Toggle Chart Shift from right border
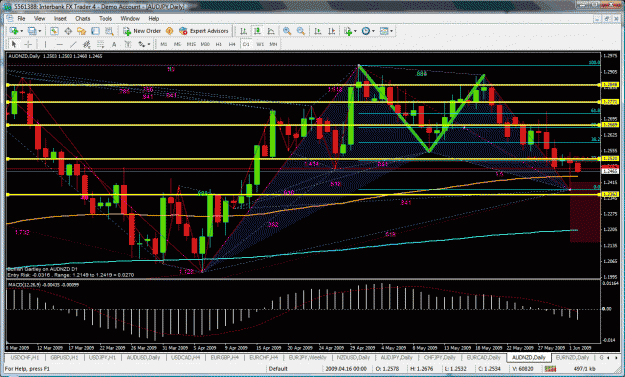This screenshot has width=625, height=377. 331,31
